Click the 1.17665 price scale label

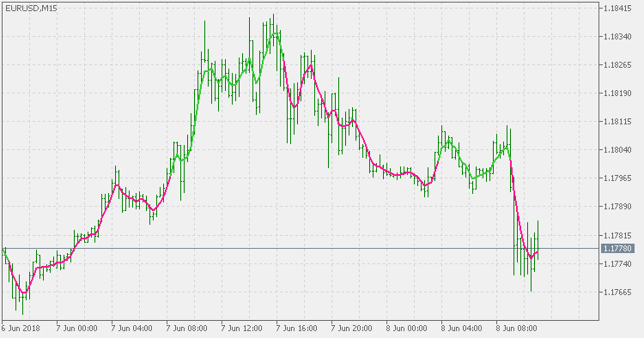coord(617,292)
